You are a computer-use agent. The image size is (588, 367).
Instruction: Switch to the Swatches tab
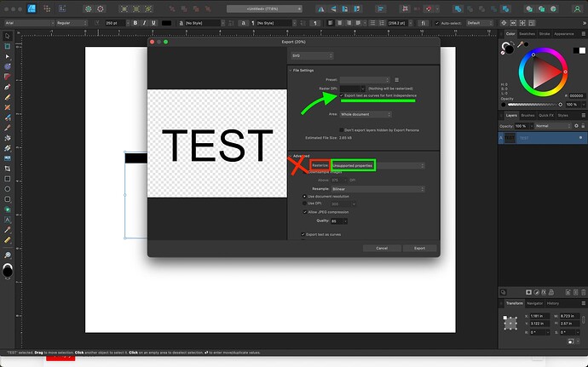click(x=527, y=34)
